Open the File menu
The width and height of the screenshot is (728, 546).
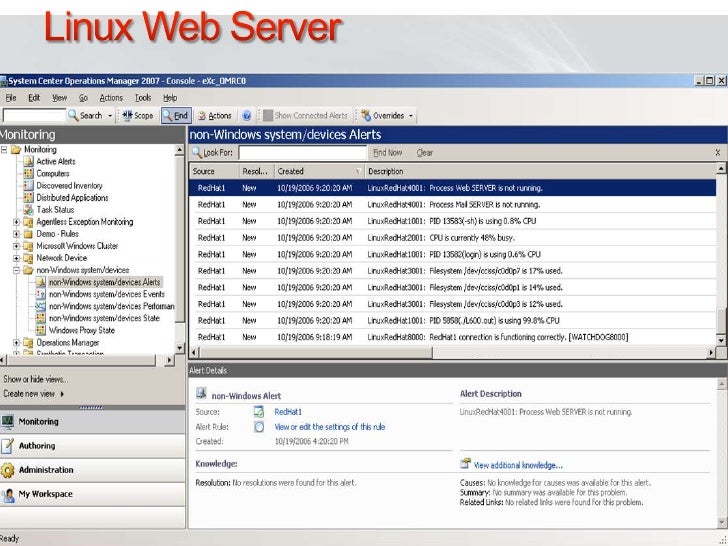coord(11,98)
